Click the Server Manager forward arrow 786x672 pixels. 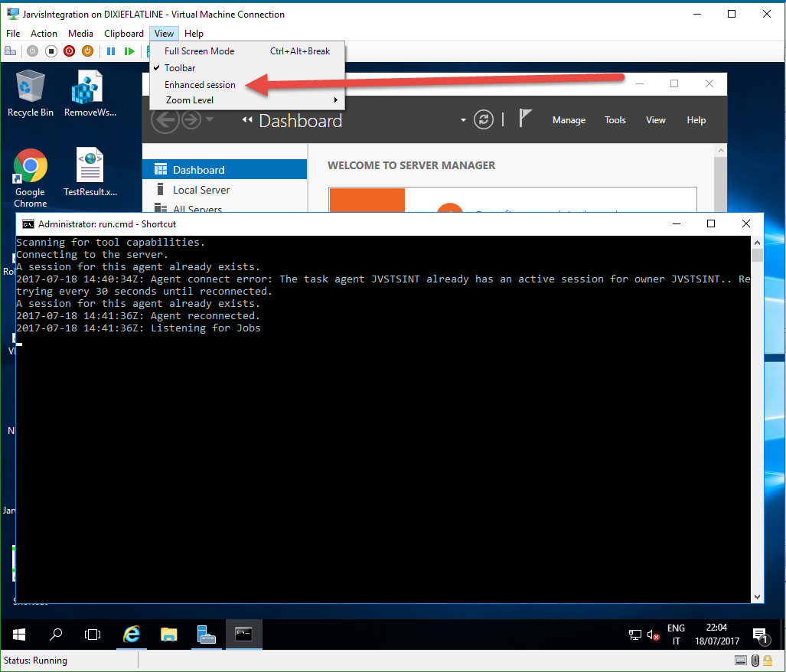click(191, 119)
